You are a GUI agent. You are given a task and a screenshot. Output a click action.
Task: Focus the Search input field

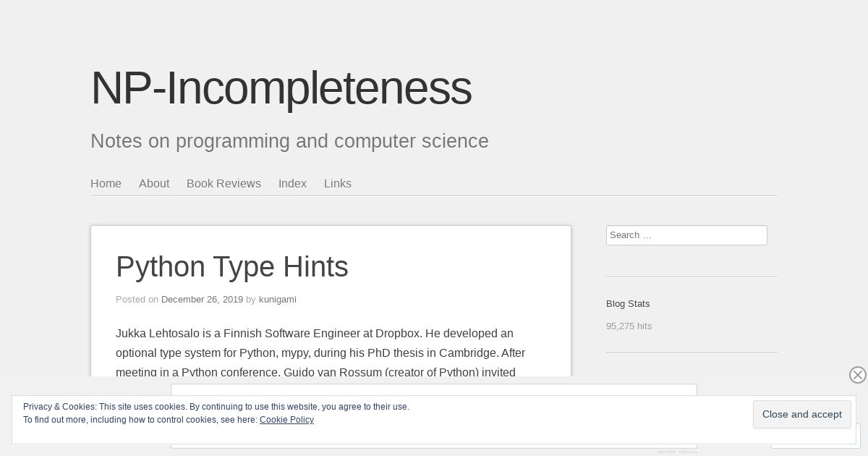(x=686, y=235)
